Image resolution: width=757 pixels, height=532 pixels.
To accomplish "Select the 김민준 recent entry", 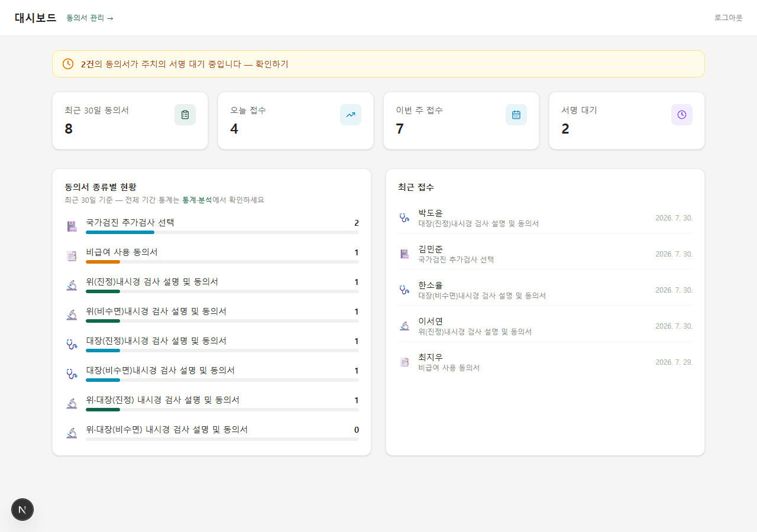I will click(545, 254).
